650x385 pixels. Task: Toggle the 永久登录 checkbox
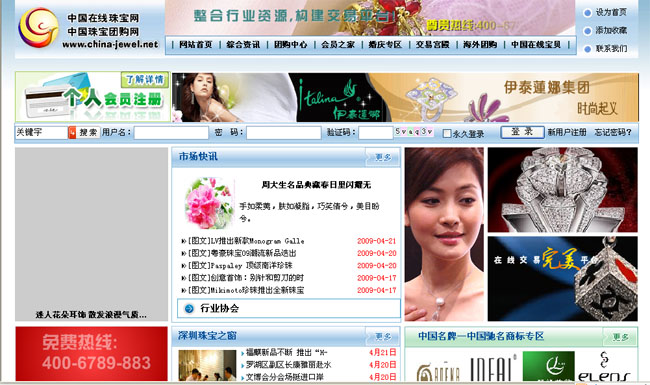447,133
